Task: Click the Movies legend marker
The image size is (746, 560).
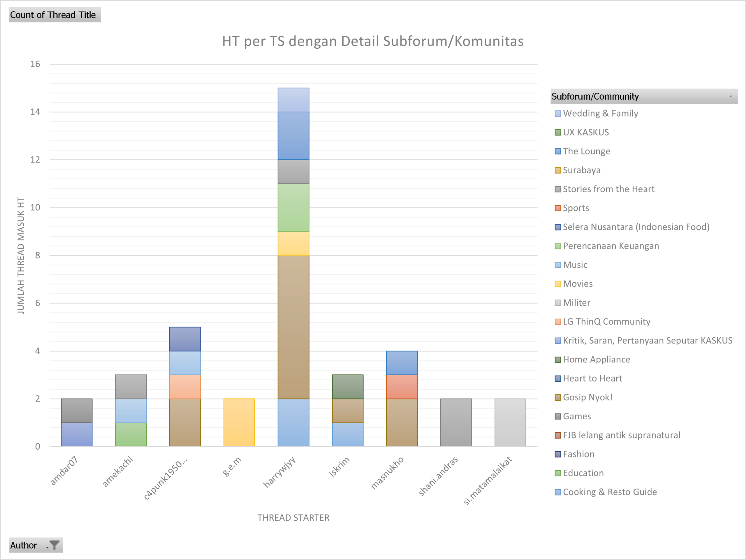Action: click(x=558, y=284)
